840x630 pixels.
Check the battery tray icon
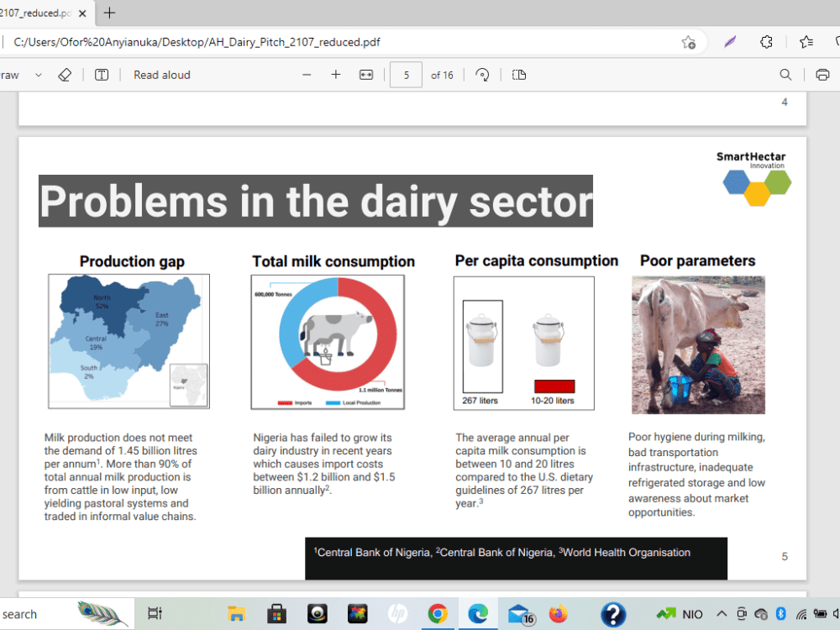820,614
